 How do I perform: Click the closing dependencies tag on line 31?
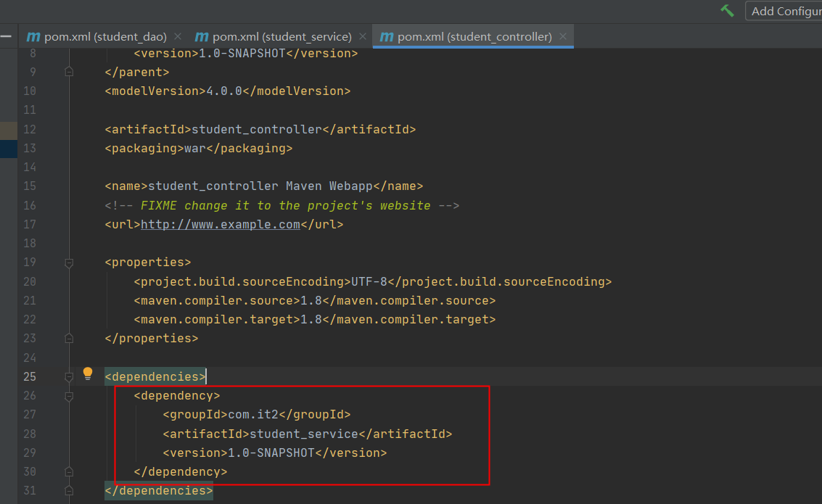pos(159,491)
